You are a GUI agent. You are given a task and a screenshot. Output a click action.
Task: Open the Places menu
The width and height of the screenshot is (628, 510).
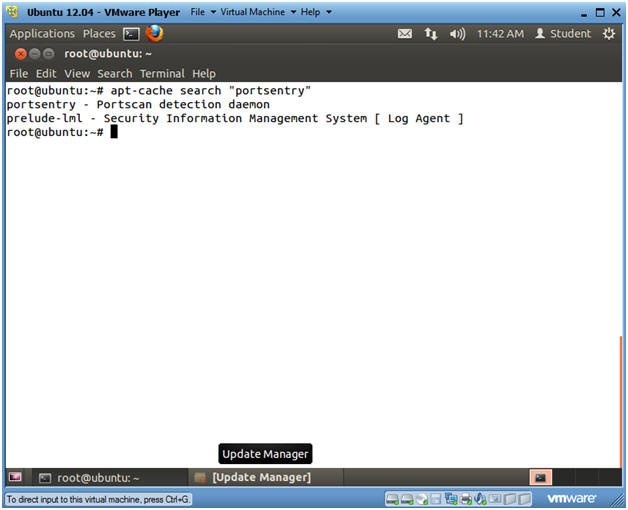point(99,34)
